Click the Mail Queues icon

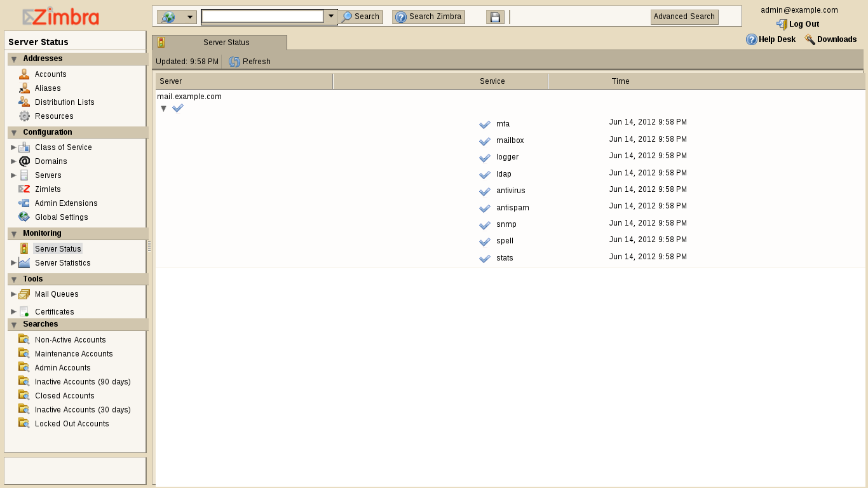[24, 294]
